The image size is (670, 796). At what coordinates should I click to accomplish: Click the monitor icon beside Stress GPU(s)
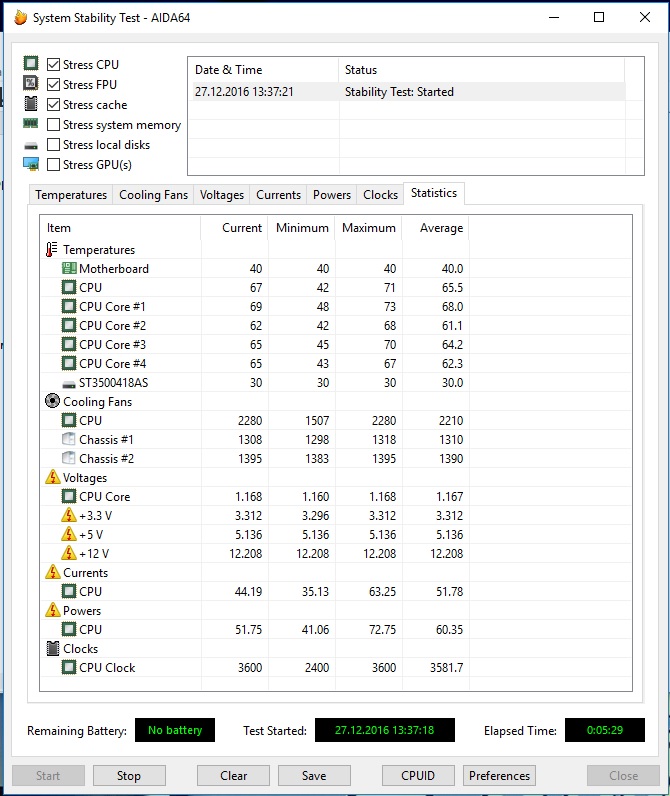coord(31,164)
